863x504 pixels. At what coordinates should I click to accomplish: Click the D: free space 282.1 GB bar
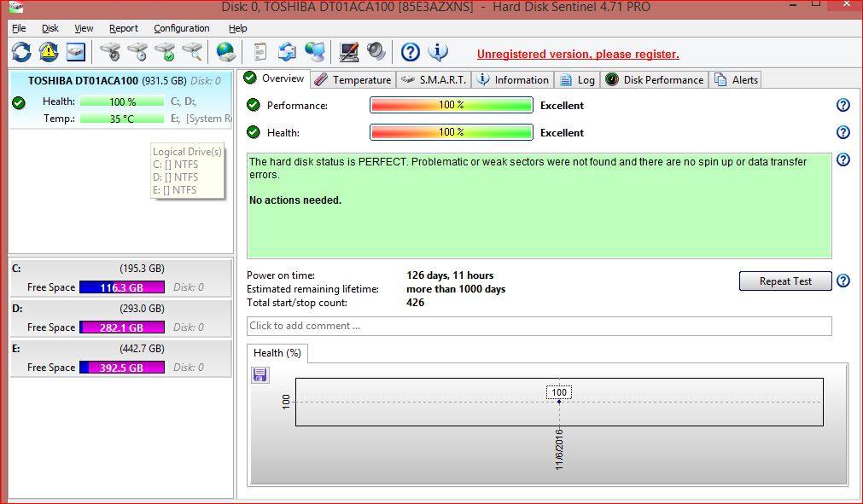tap(121, 327)
